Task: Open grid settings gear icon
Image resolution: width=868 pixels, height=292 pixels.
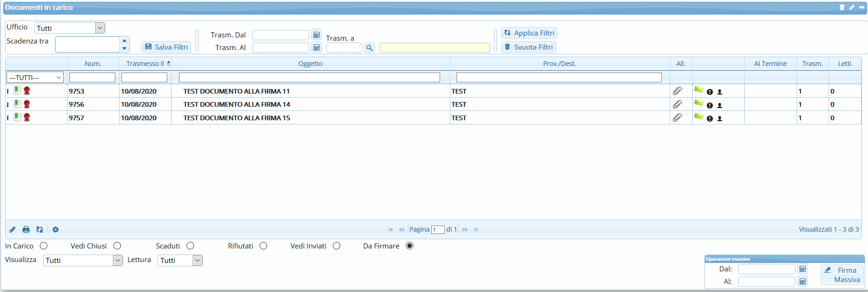Action: [55, 229]
